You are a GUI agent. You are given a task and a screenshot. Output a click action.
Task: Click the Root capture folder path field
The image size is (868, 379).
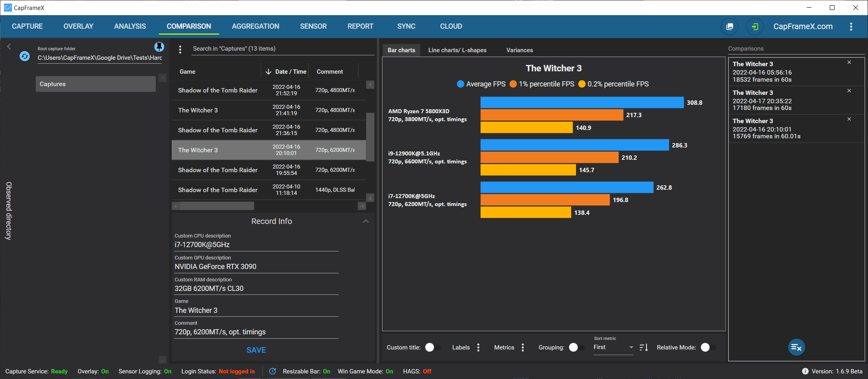point(100,58)
